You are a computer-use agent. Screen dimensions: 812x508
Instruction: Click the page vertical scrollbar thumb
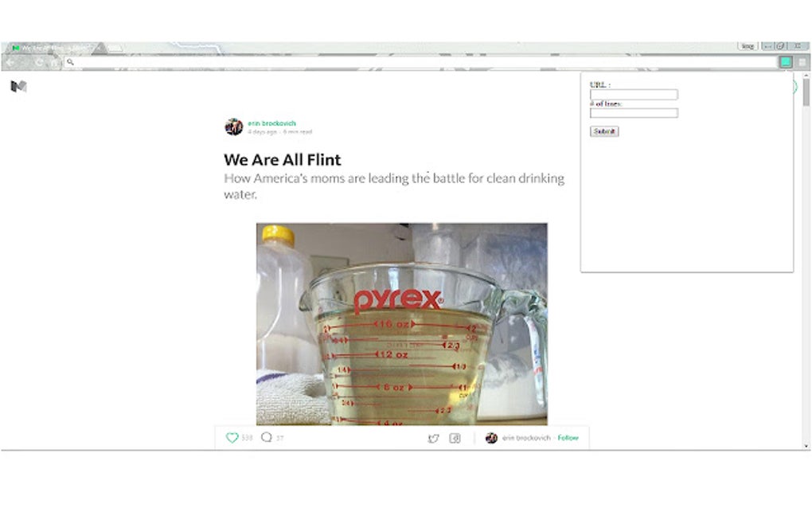806,92
